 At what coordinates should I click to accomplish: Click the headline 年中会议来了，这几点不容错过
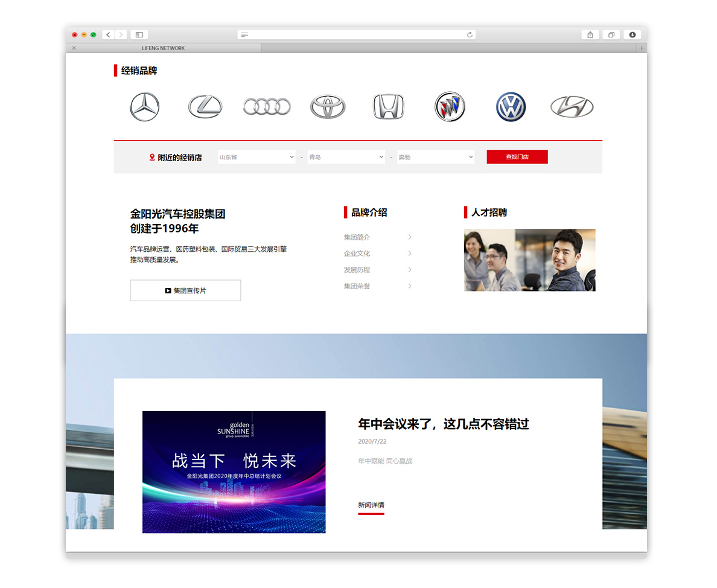click(x=443, y=424)
